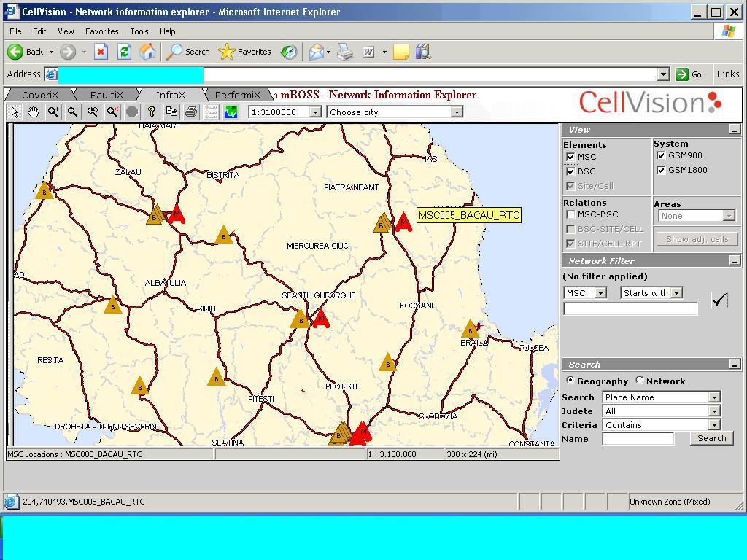Image resolution: width=747 pixels, height=560 pixels.
Task: Open the Choose city dropdown
Action: [457, 112]
